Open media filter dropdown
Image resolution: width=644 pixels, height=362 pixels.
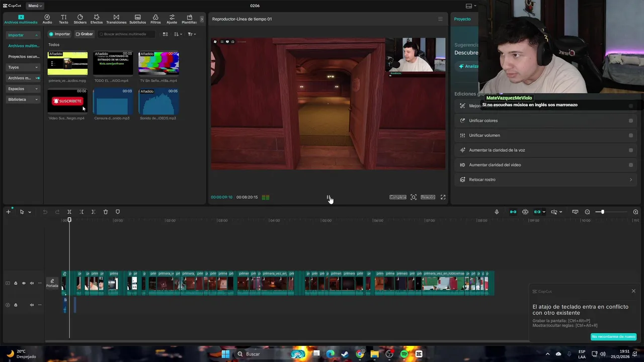click(x=192, y=34)
